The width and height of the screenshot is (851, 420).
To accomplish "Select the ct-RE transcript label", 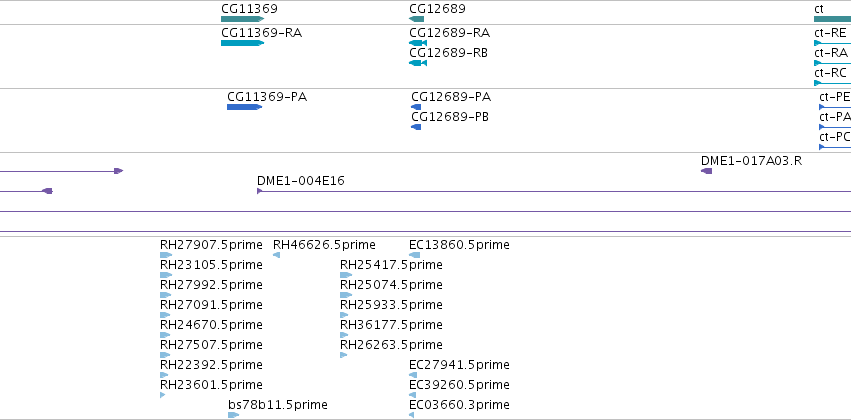I will pos(830,33).
